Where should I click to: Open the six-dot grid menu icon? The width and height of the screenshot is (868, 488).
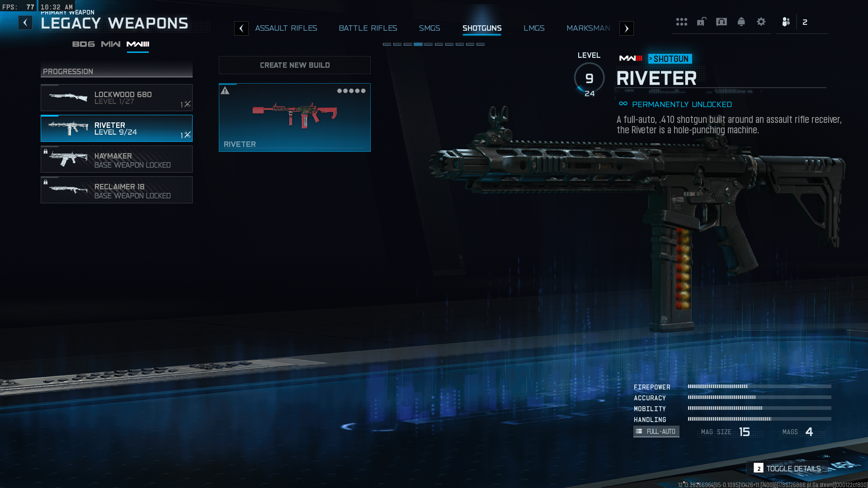(681, 22)
